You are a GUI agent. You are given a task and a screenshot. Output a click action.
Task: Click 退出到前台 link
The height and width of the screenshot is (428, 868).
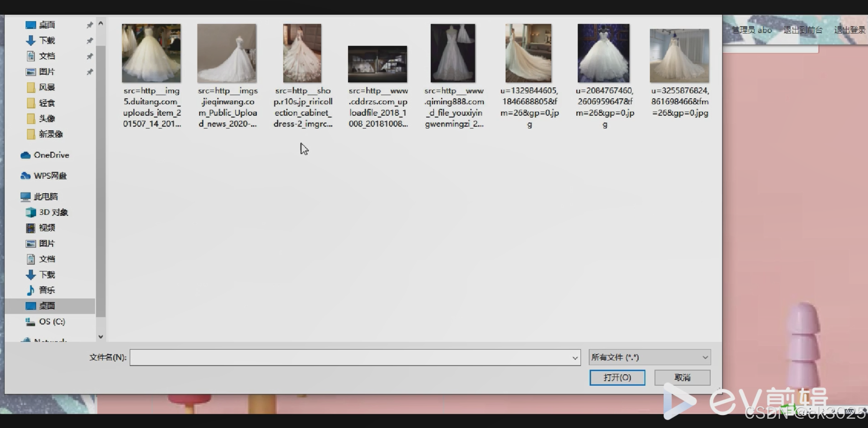(x=803, y=30)
